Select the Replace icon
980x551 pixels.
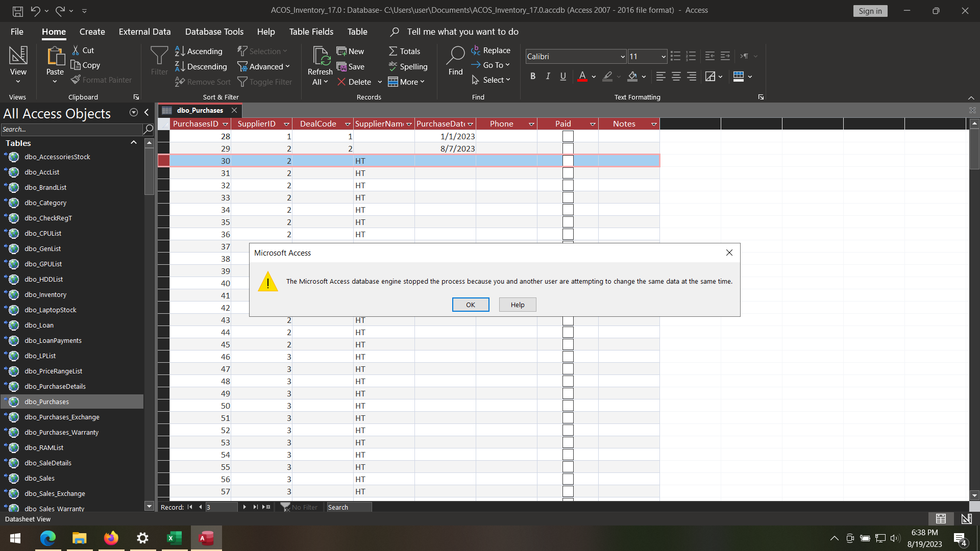point(476,50)
